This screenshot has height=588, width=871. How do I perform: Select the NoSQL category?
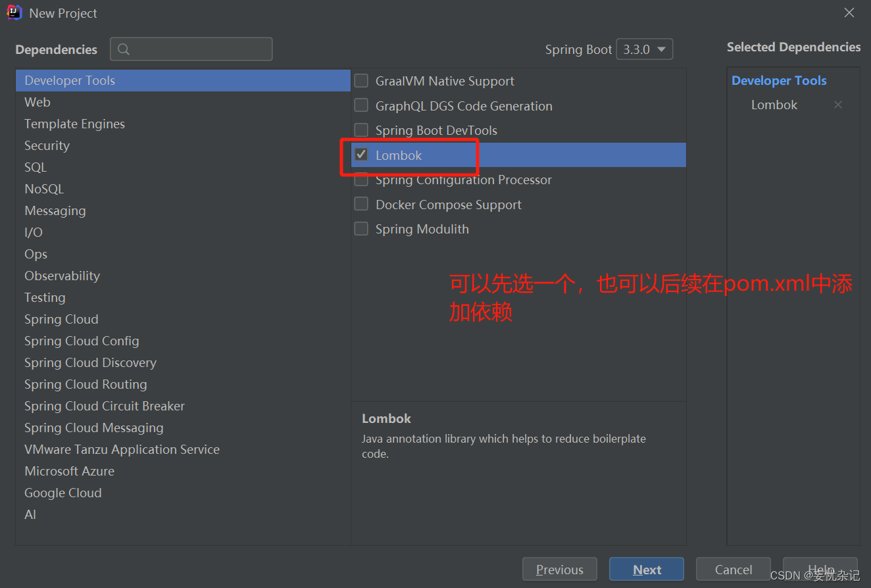(183, 189)
